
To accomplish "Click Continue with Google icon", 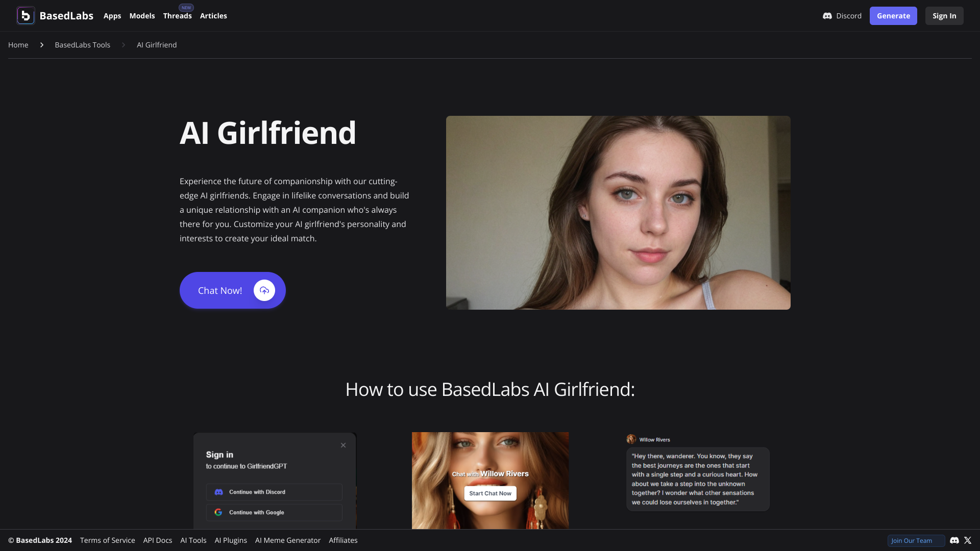I will [218, 512].
